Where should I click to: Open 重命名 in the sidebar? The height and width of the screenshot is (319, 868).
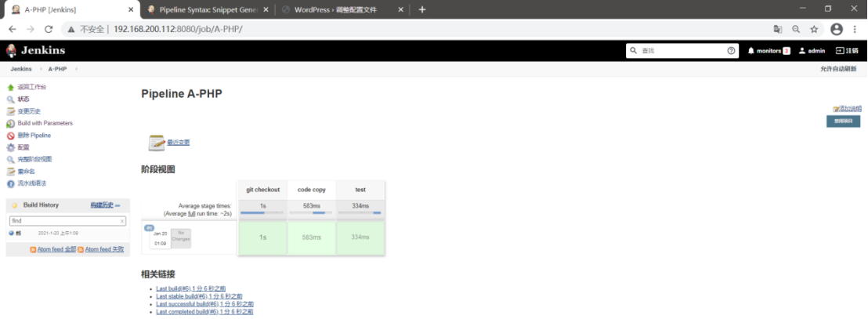pos(26,172)
